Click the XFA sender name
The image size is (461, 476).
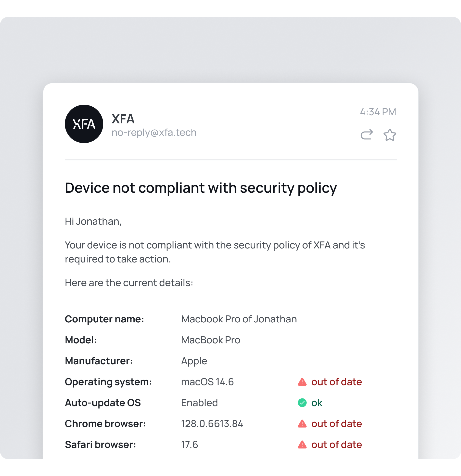click(x=123, y=119)
